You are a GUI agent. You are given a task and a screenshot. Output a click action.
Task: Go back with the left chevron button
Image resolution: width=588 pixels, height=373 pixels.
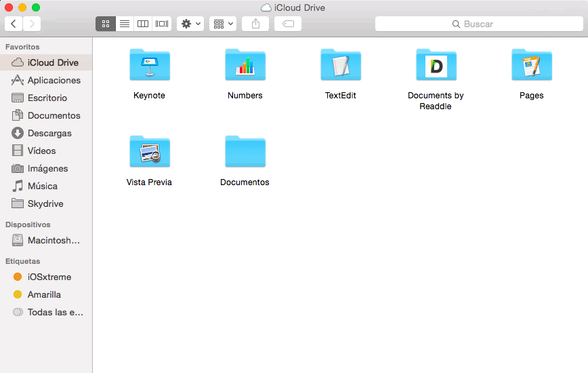click(14, 24)
